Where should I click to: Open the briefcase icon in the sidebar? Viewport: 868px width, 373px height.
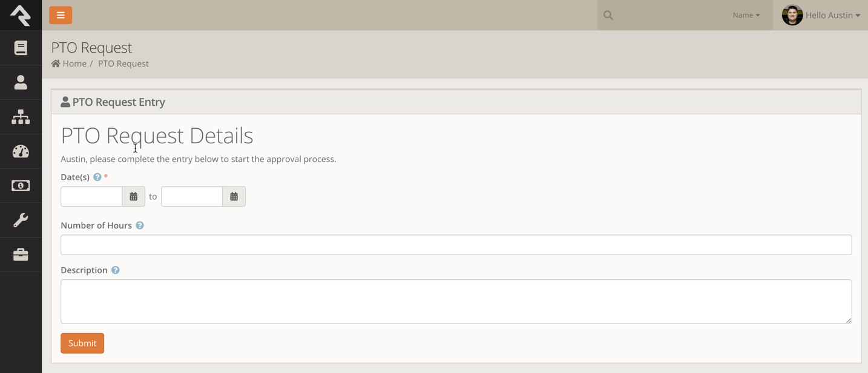(21, 255)
